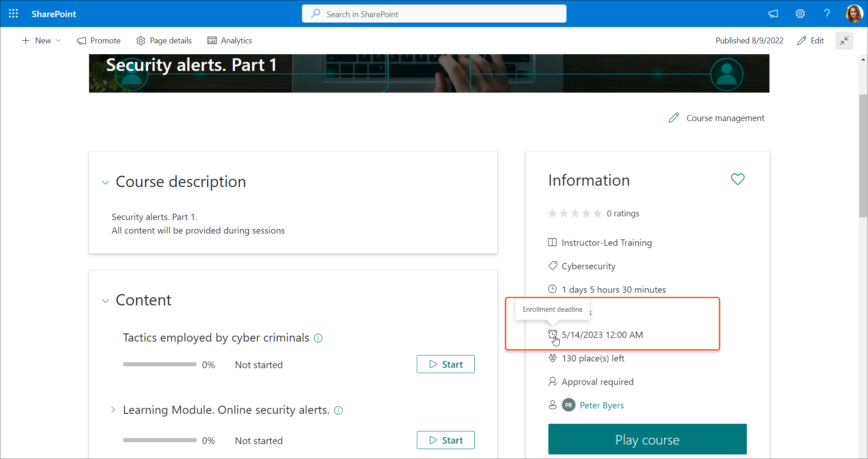
Task: Open the user profile picture
Action: (854, 14)
